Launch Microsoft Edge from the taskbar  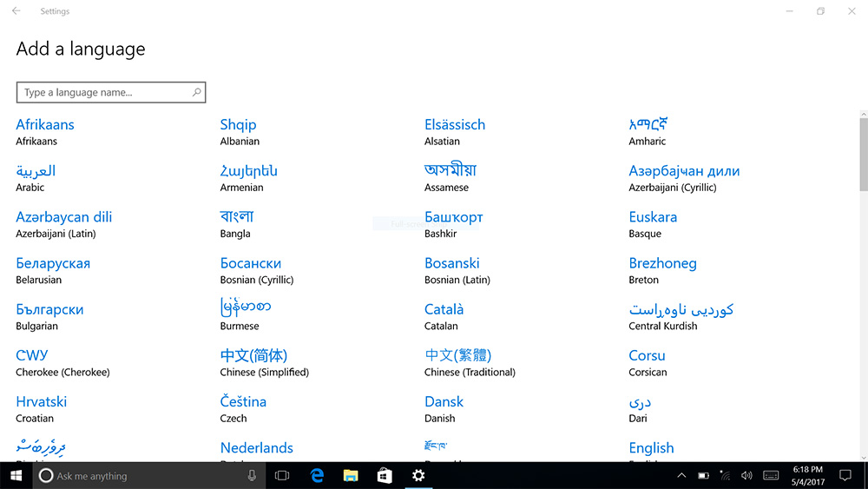pos(318,475)
